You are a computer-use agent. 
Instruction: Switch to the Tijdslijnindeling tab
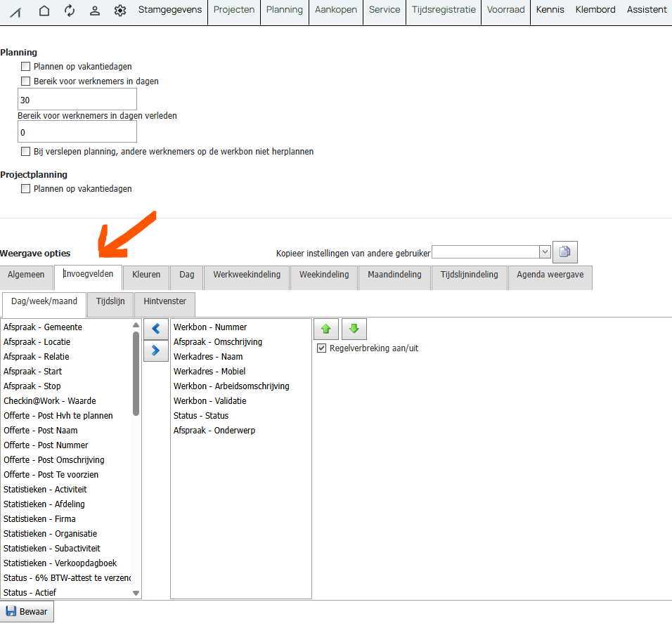(x=470, y=277)
